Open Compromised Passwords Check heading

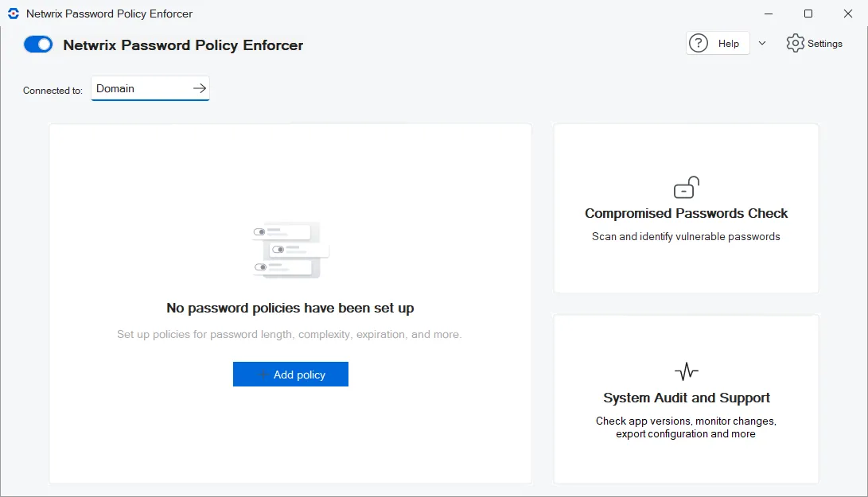pos(687,213)
